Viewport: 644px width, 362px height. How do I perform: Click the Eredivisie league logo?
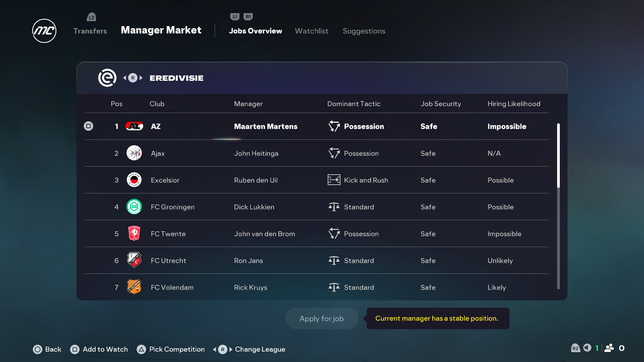click(107, 78)
